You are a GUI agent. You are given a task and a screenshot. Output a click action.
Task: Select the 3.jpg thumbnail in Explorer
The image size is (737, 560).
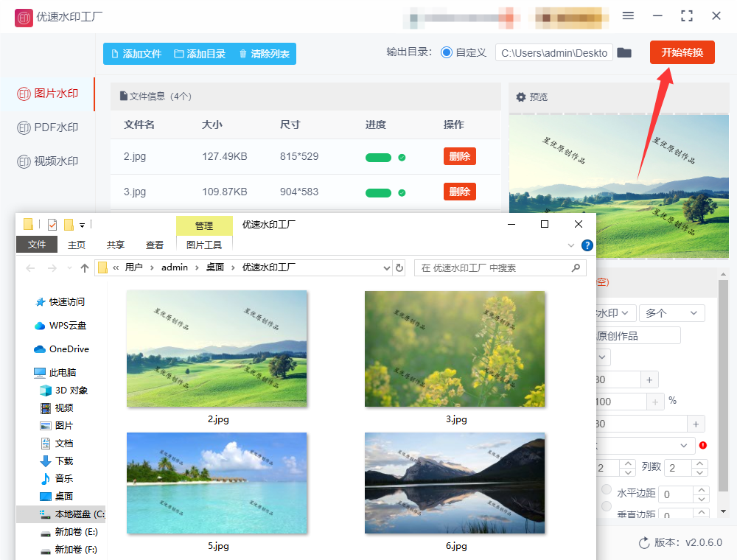[x=455, y=349]
